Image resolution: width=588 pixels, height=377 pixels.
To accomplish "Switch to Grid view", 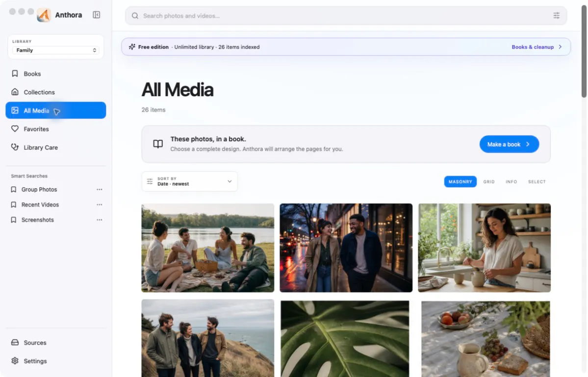I will click(488, 182).
